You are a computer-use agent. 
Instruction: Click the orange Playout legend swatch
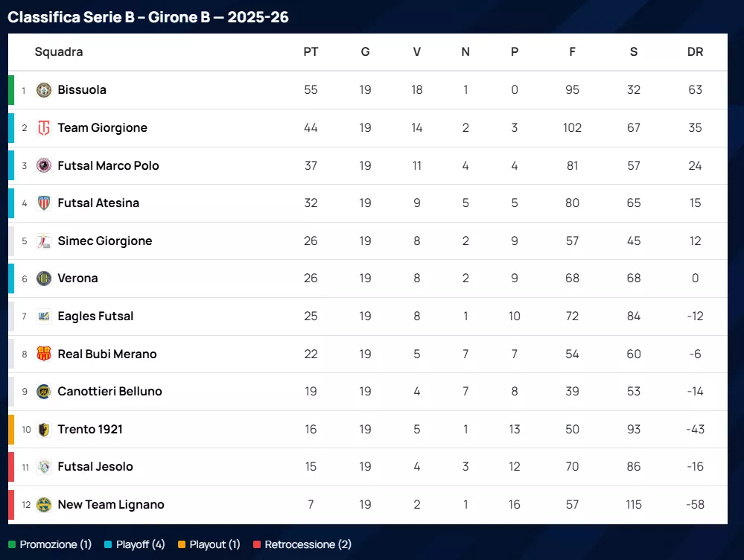182,544
